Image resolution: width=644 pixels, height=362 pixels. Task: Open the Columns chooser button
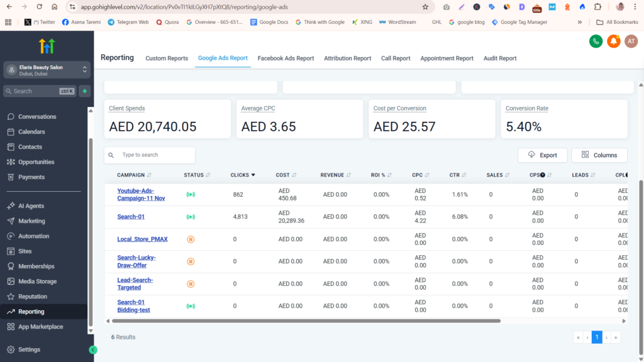pyautogui.click(x=599, y=155)
